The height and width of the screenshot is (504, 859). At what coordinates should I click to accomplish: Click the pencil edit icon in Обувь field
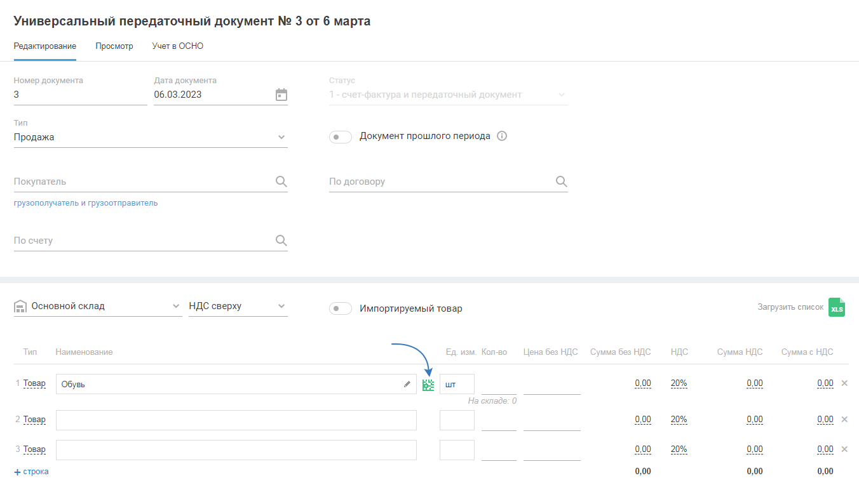click(x=407, y=384)
